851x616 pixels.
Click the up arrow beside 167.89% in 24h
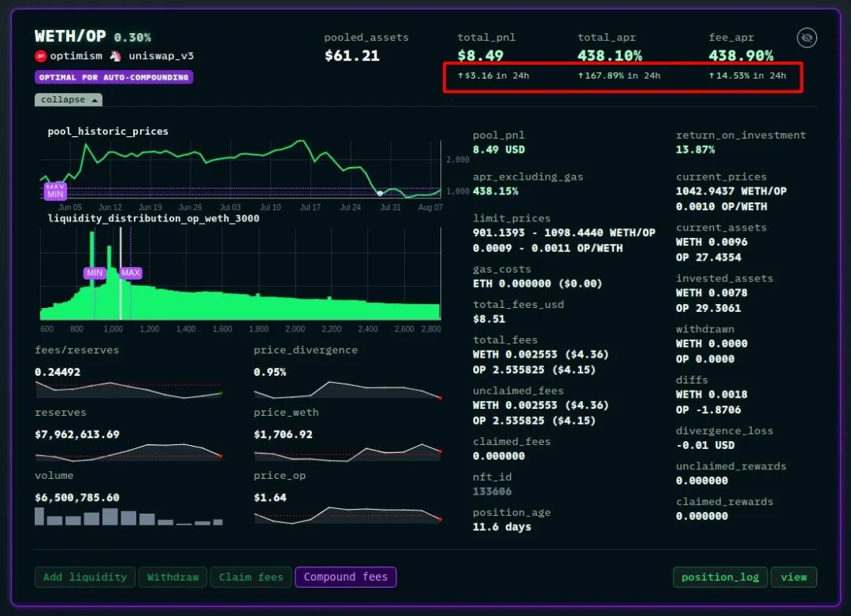581,76
